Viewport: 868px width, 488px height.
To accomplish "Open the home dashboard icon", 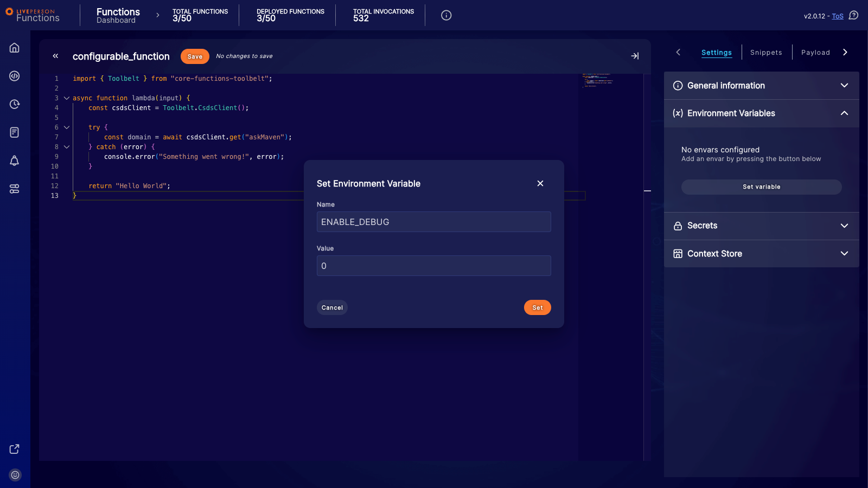I will tap(14, 48).
